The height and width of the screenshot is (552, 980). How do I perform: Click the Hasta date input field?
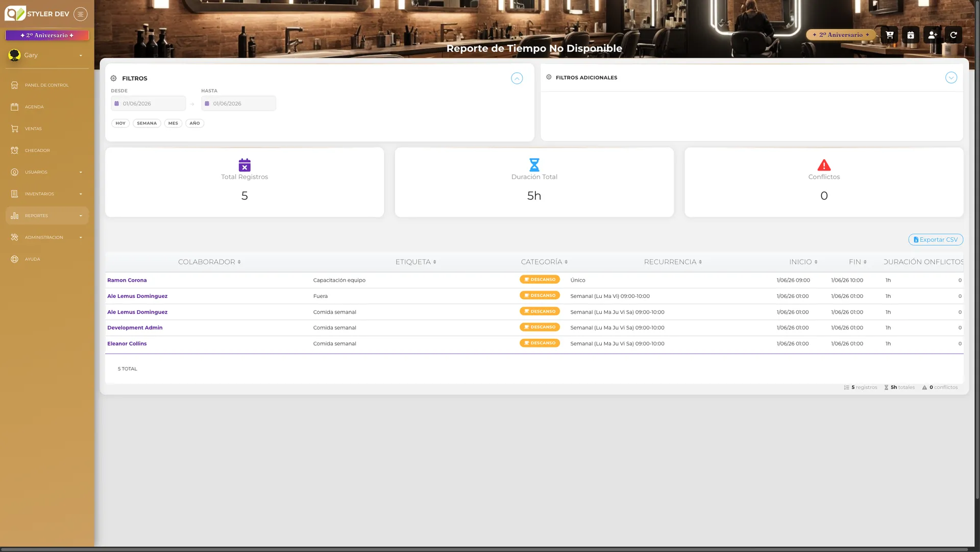click(x=239, y=104)
